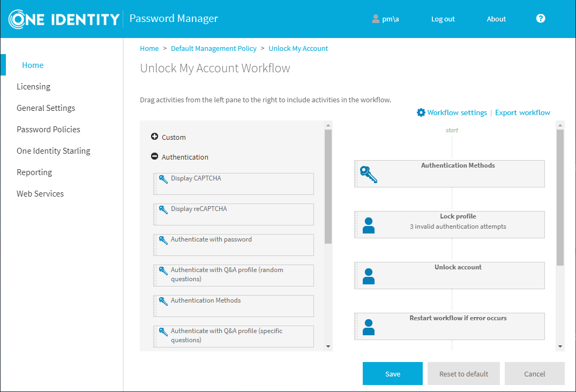Select the Authentication Methods workflow step
Image resolution: width=576 pixels, height=392 pixels.
pyautogui.click(x=450, y=174)
